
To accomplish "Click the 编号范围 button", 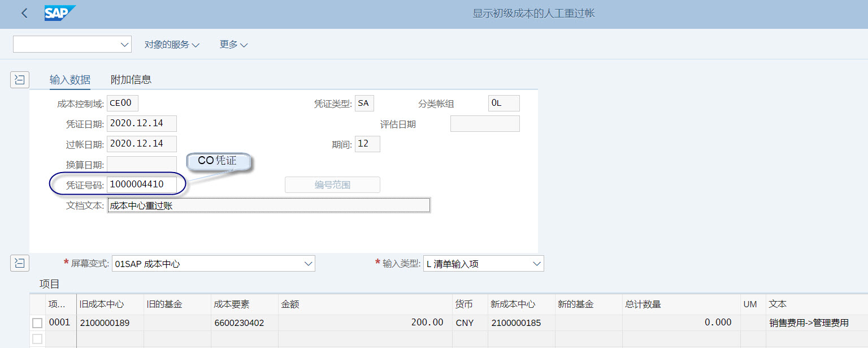I will [332, 184].
